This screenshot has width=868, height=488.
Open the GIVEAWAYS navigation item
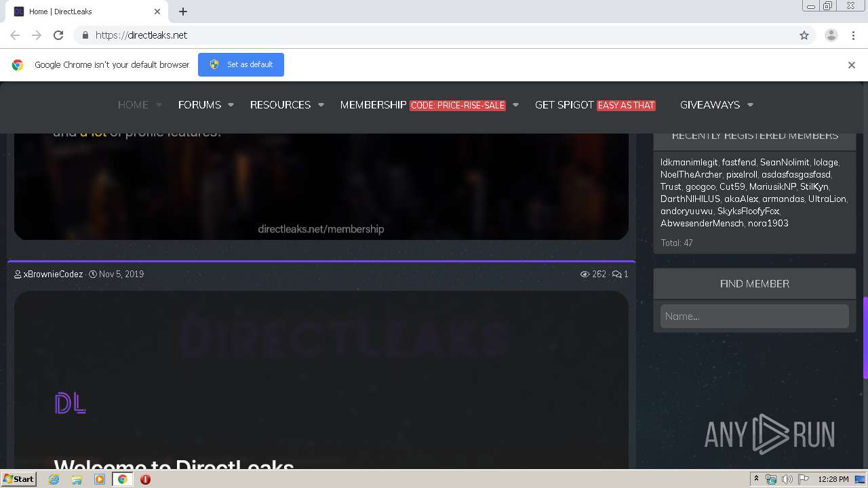(710, 105)
